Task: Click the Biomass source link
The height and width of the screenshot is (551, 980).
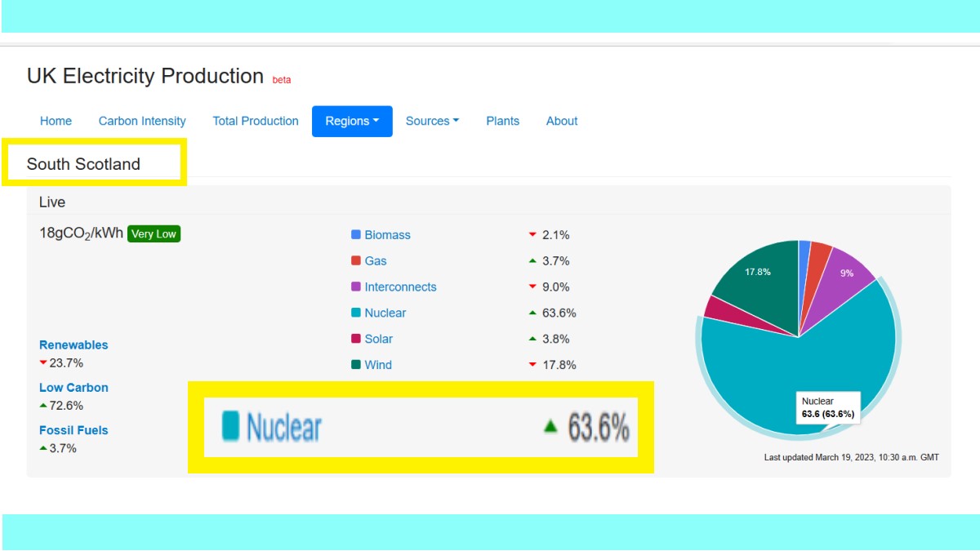Action: point(387,235)
